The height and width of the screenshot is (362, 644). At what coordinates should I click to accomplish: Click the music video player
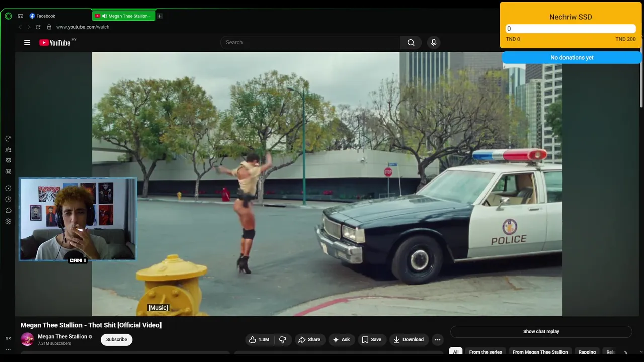click(x=327, y=184)
